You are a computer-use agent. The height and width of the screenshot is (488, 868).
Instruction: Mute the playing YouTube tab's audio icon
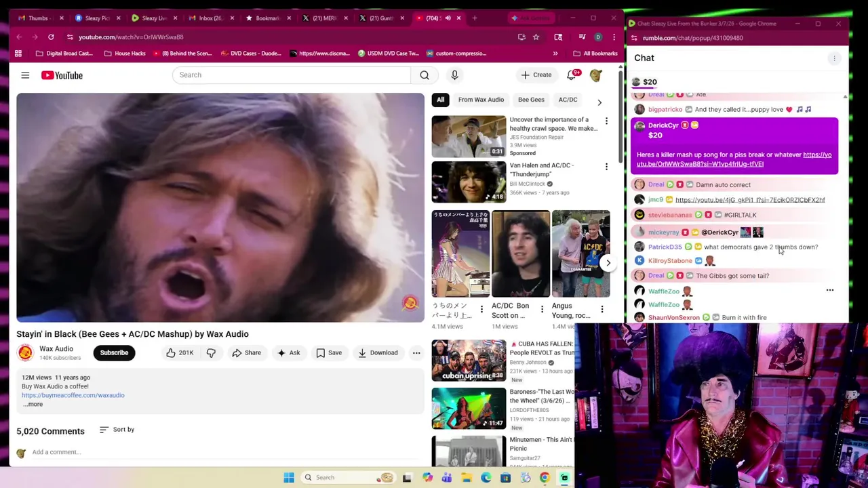[x=448, y=18]
